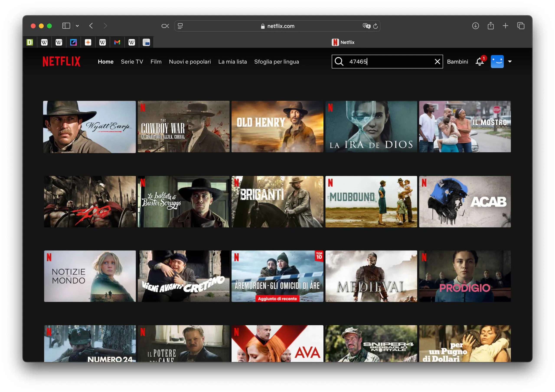555x392 pixels.
Task: Reload the page in address bar
Action: pos(375,26)
